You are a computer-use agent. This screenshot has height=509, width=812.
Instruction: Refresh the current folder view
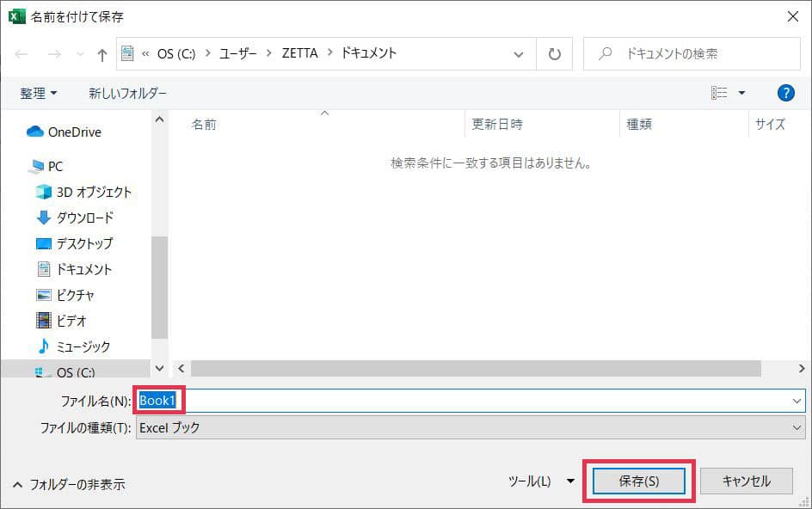point(555,53)
